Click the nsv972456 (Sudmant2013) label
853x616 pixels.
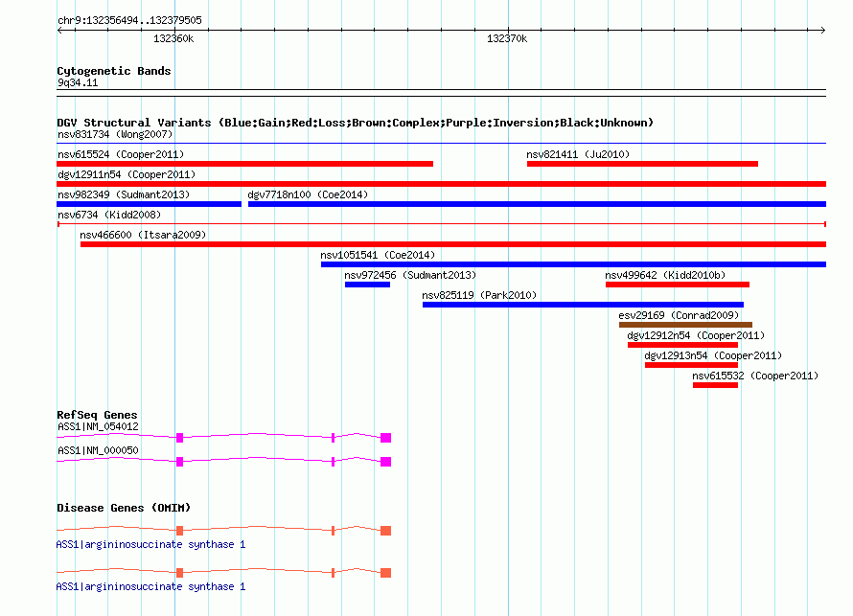410,275
